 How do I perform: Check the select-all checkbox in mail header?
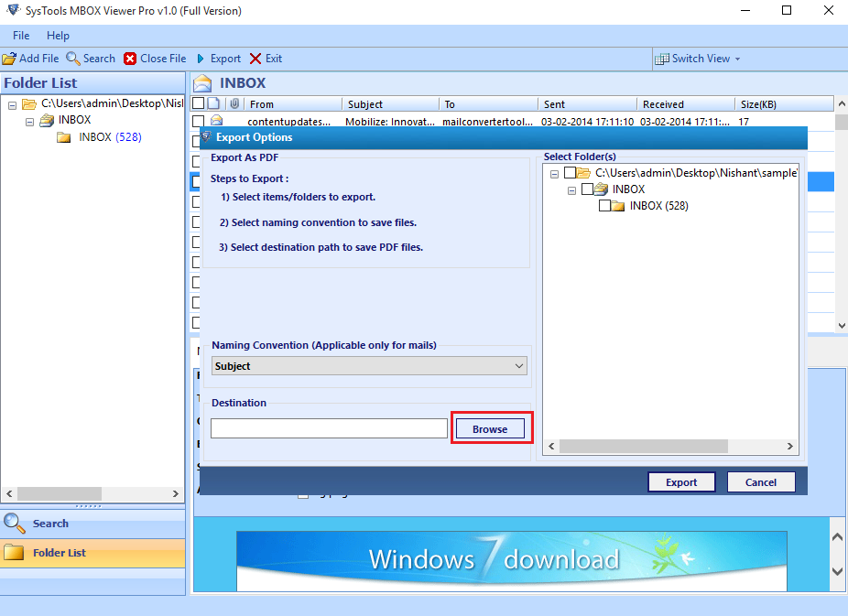[199, 103]
